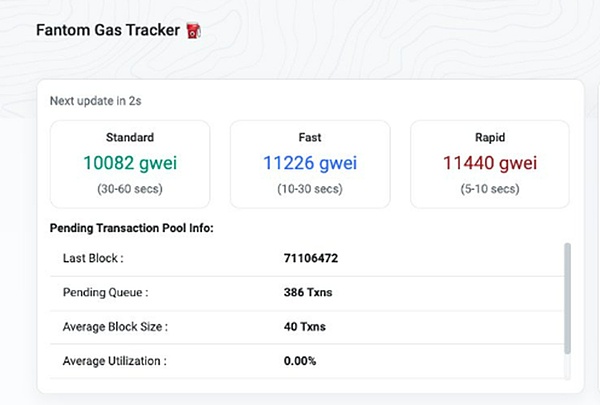Click block number 71106472
Image resolution: width=600 pixels, height=405 pixels.
311,258
